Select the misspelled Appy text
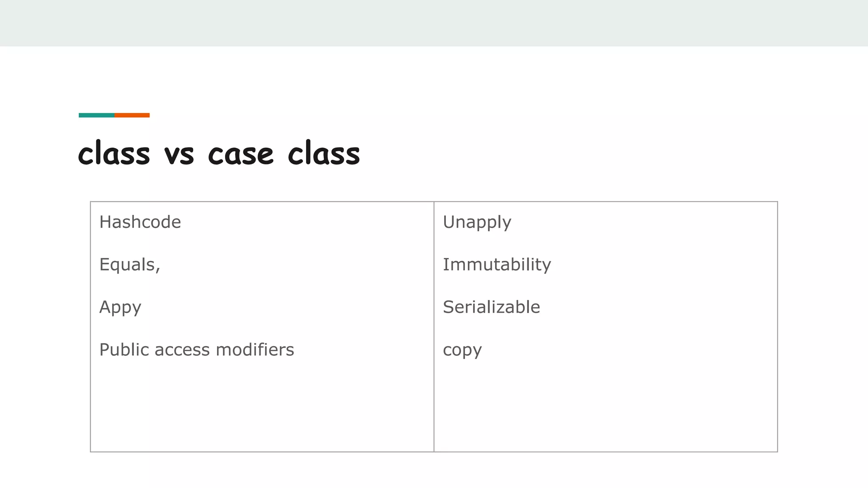 click(120, 308)
